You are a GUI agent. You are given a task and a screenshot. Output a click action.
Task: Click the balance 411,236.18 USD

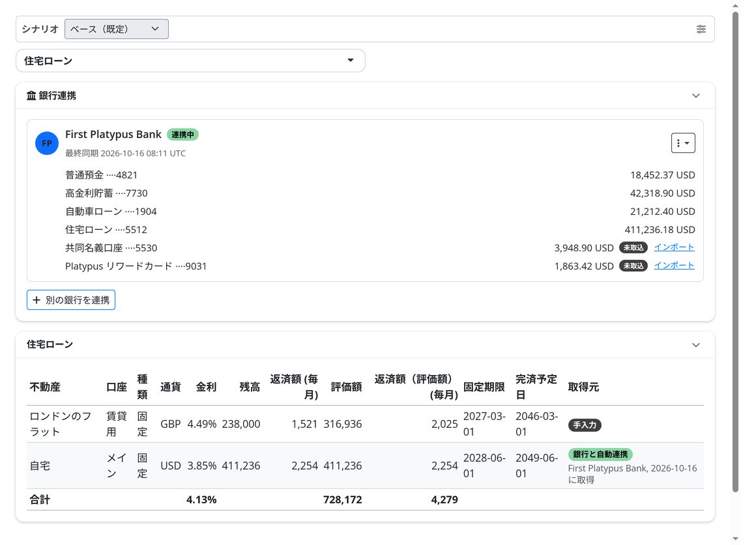[x=660, y=230]
